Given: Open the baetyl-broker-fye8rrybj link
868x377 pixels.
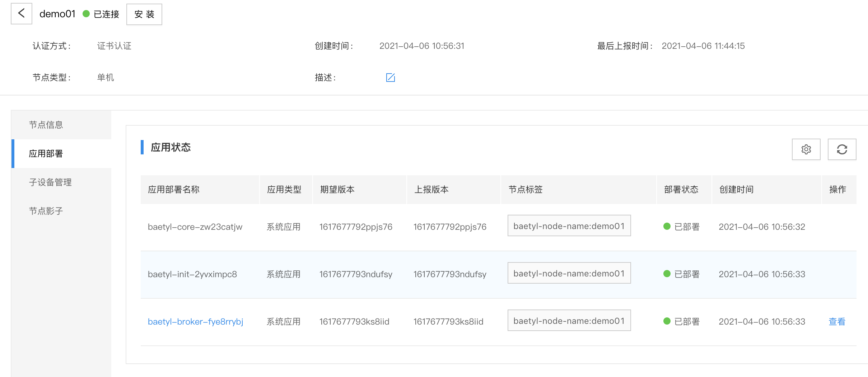Looking at the screenshot, I should pyautogui.click(x=196, y=322).
